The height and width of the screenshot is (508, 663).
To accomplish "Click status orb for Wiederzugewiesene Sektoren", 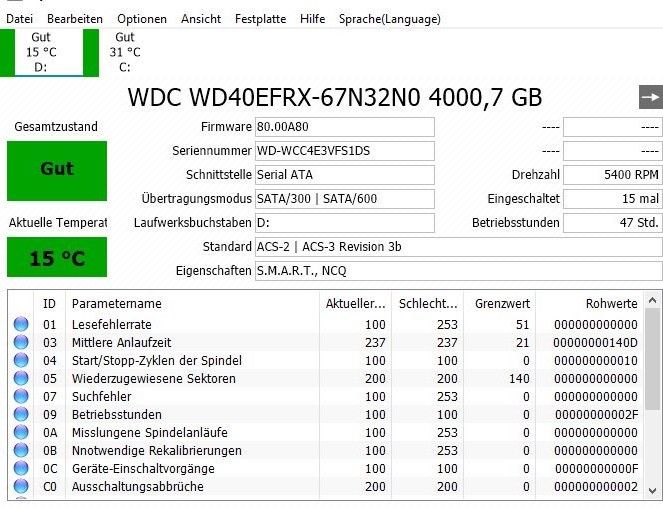I will point(21,378).
